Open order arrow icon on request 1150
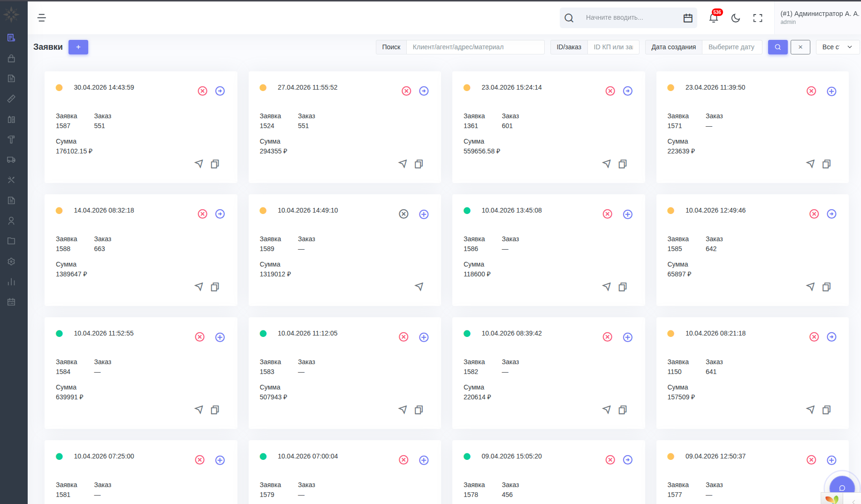This screenshot has width=861, height=504. pos(831,337)
